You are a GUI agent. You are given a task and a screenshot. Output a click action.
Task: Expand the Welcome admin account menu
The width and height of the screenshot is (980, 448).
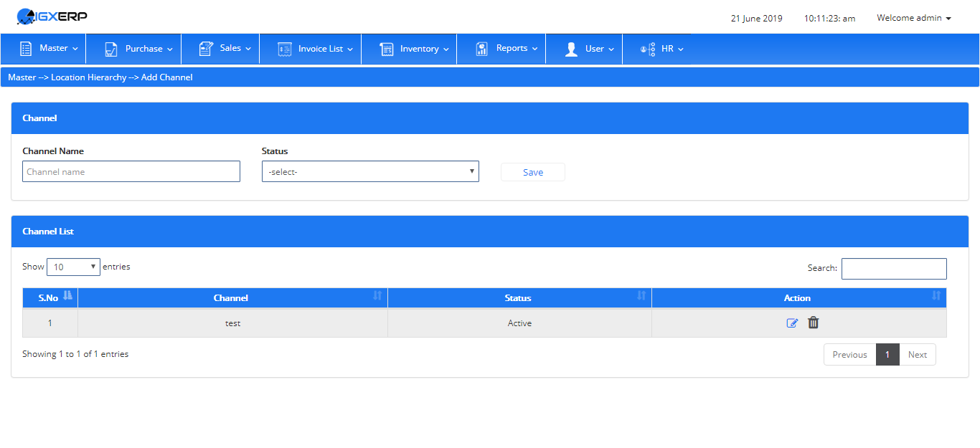[914, 18]
